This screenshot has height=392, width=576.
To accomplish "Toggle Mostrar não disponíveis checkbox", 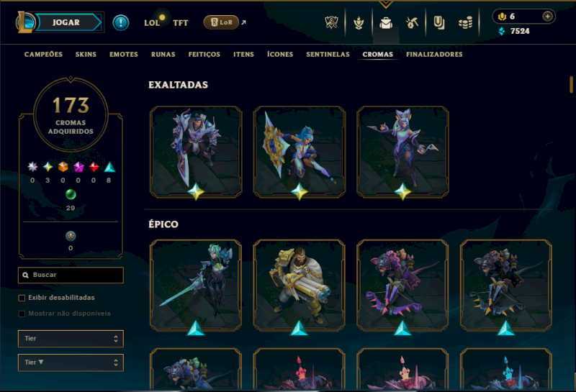I will tap(22, 314).
